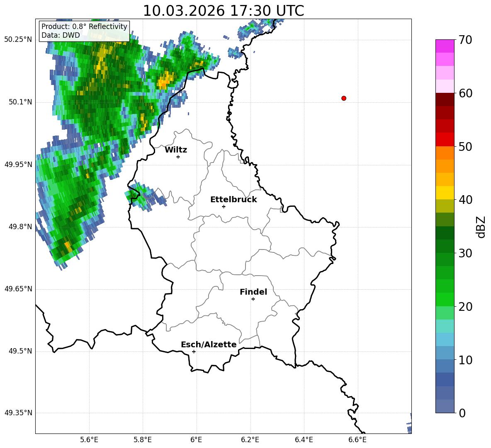This screenshot has height=448, width=491.
Task: Click the 60 tick on colorbar
Action: tap(465, 93)
